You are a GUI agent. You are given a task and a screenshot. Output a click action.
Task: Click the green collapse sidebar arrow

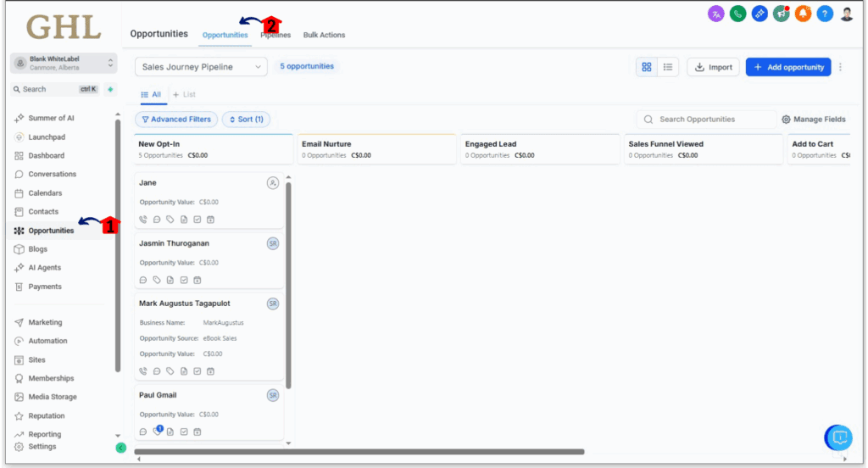pos(121,448)
